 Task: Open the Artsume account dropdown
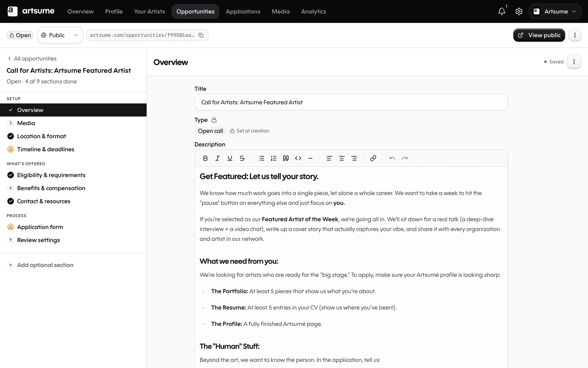pos(555,11)
